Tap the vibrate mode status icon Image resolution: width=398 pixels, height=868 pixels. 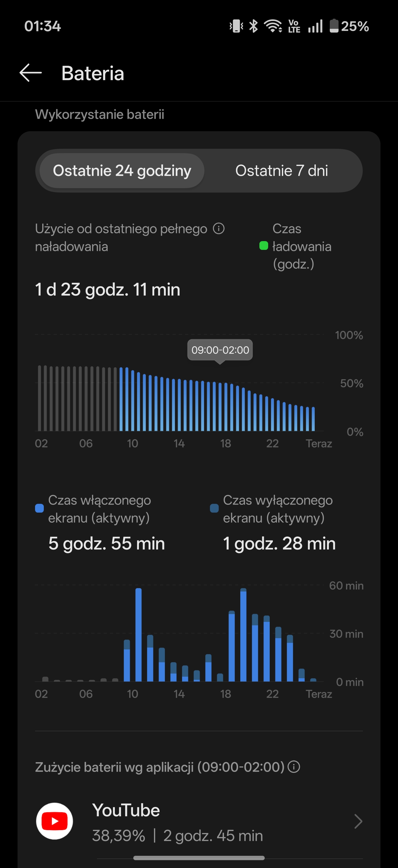(x=236, y=26)
